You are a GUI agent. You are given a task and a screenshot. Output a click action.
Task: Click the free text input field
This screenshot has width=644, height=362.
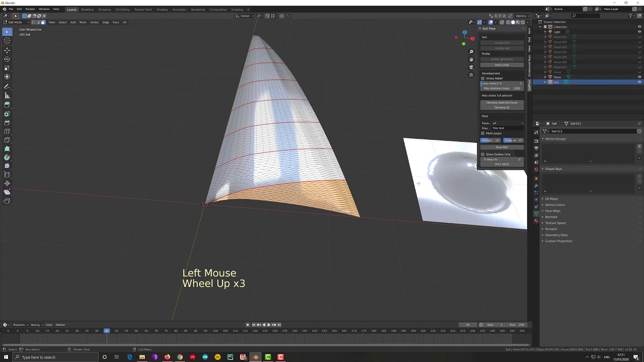tap(507, 128)
